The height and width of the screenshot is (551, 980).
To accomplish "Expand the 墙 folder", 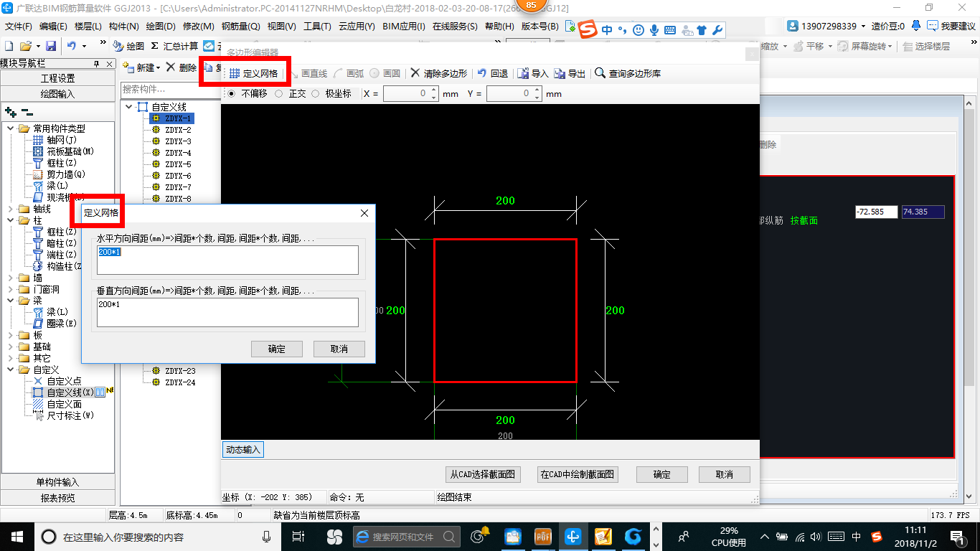I will 11,278.
